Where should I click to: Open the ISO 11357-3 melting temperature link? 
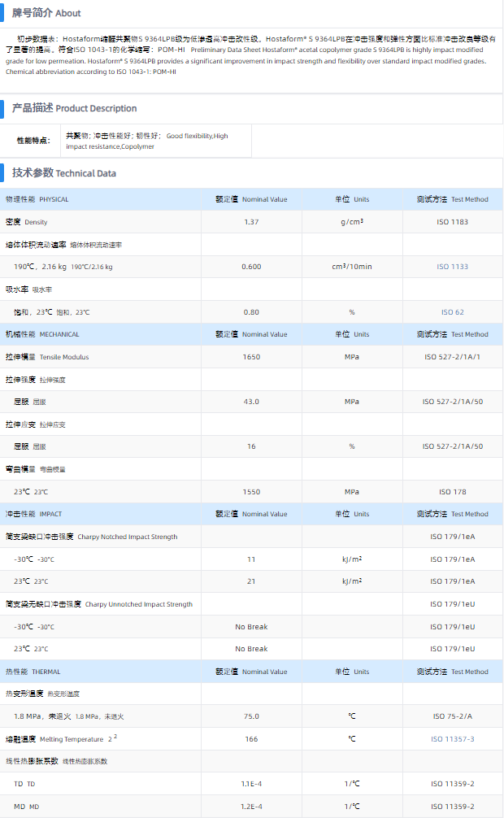click(x=453, y=739)
